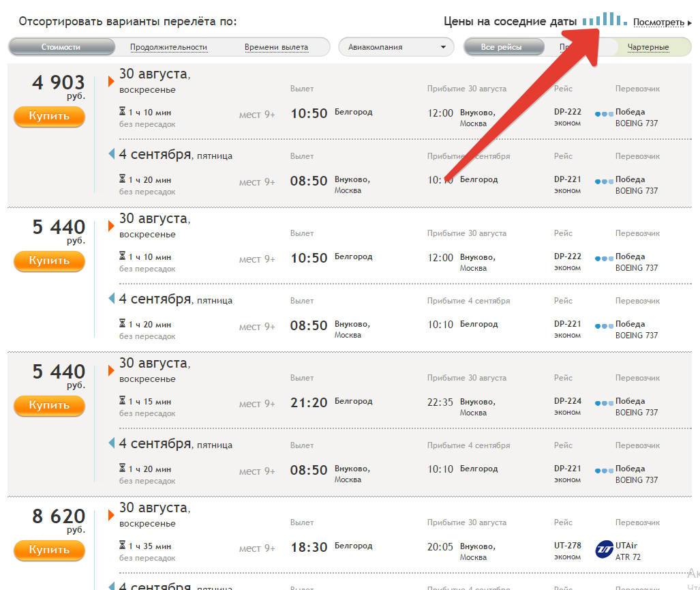Screen dimensions: 700x590
Task: Click the neighboring dates price bar chart icon
Action: (x=605, y=20)
